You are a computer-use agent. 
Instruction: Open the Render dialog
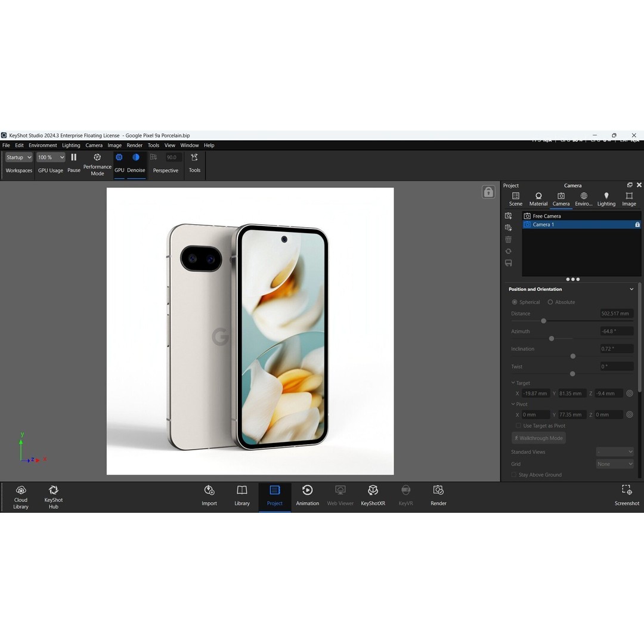pyautogui.click(x=438, y=496)
